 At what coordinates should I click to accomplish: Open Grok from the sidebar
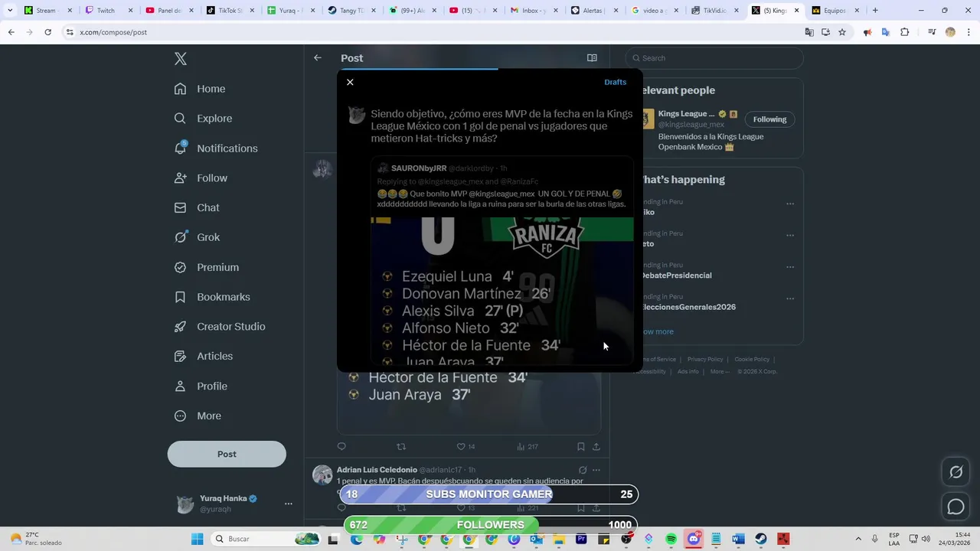coord(197,237)
